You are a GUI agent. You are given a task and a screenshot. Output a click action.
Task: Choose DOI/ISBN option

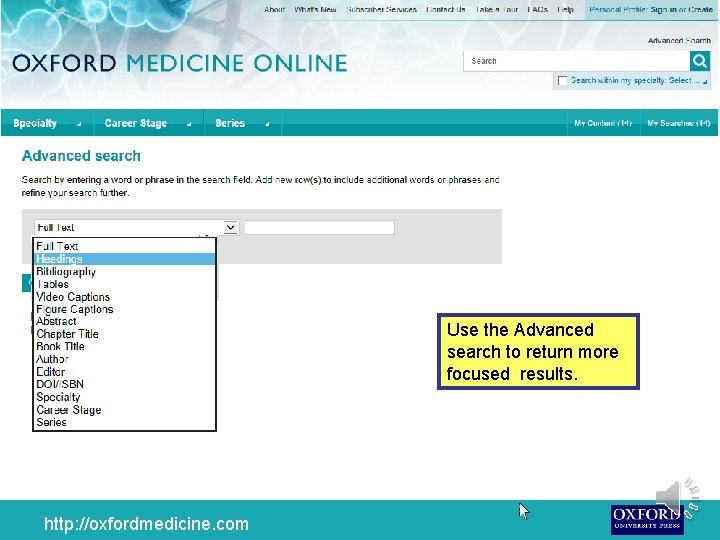[x=124, y=384]
